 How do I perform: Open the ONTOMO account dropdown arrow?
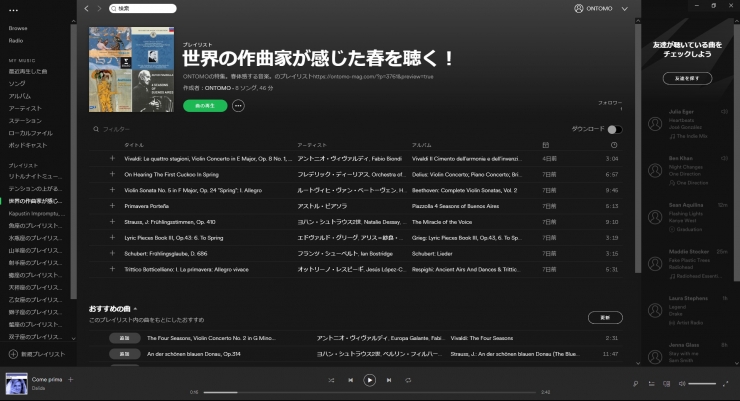(x=624, y=8)
